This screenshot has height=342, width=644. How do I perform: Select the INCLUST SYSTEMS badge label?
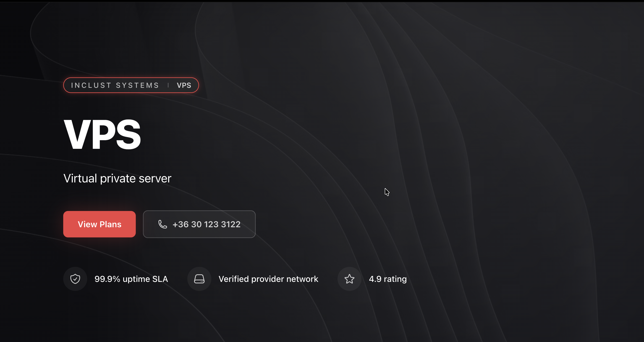[x=115, y=85]
